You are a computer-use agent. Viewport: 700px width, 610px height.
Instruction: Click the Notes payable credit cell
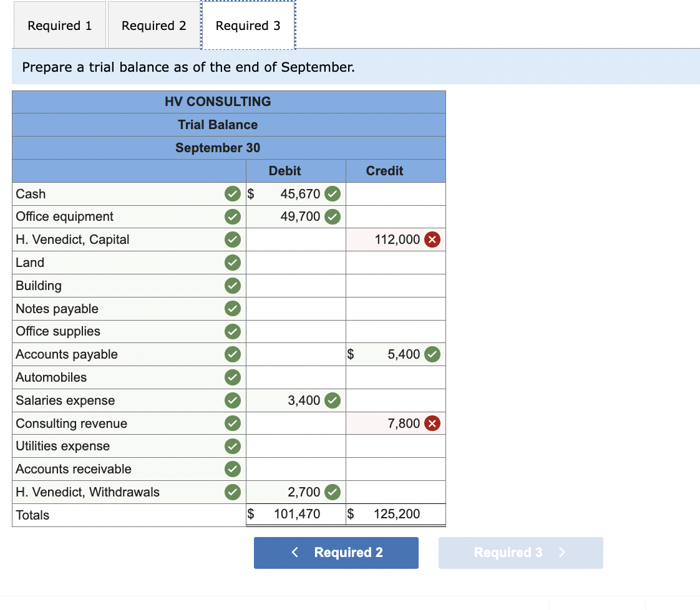coord(396,309)
